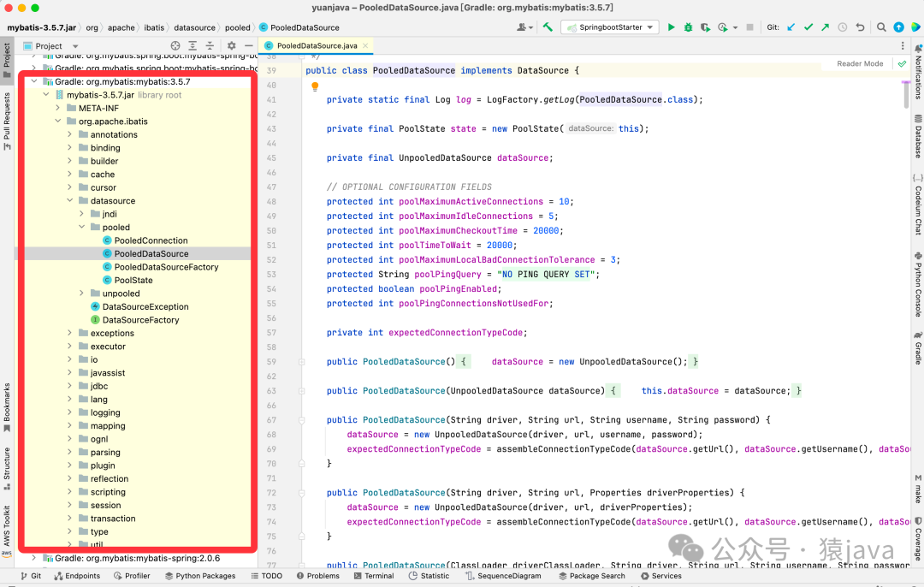
Task: Toggle AWS Toolkit tool window
Action: tap(7, 531)
